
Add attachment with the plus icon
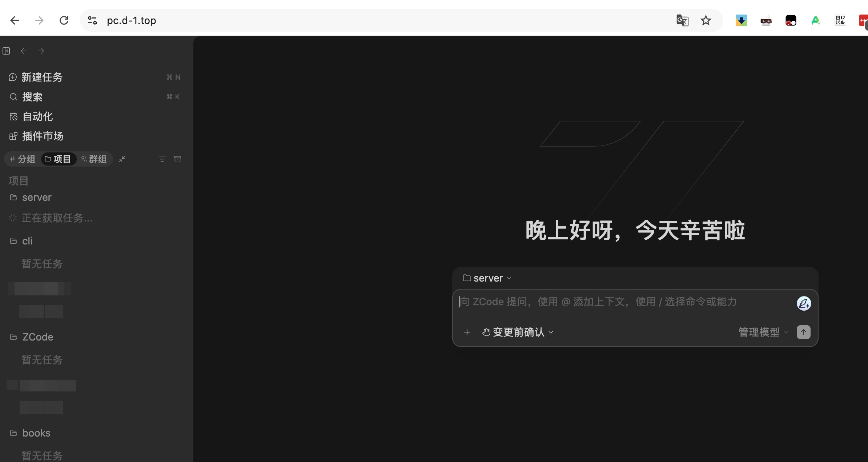[467, 332]
